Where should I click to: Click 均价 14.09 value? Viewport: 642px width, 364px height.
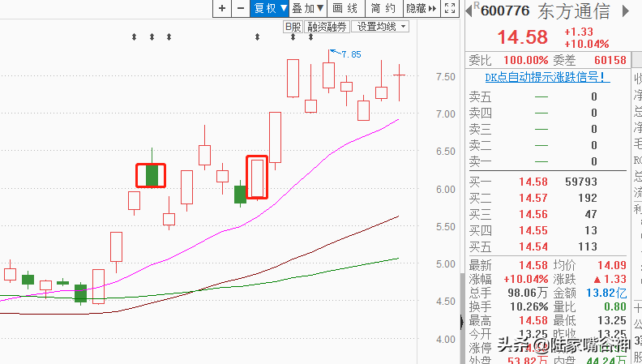coord(612,266)
